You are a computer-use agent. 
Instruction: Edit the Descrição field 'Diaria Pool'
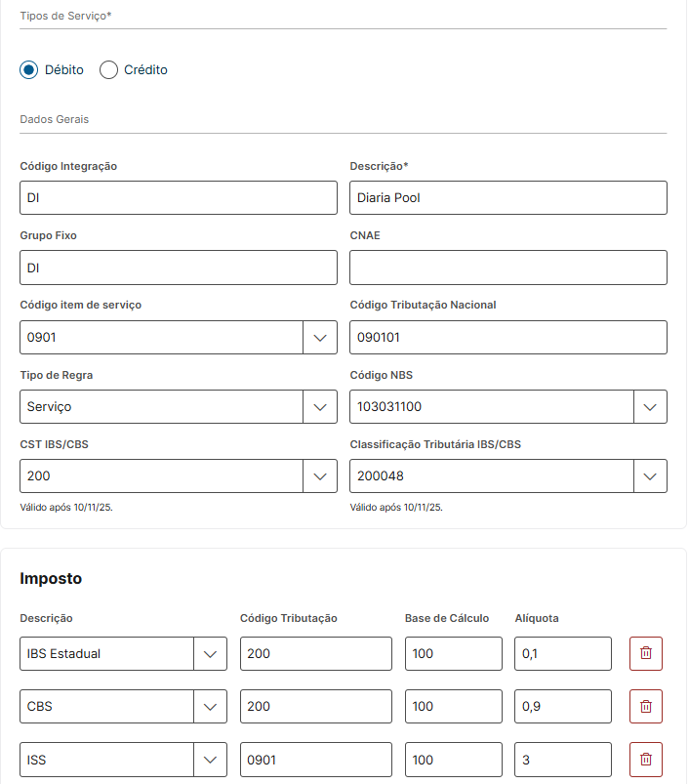point(507,198)
